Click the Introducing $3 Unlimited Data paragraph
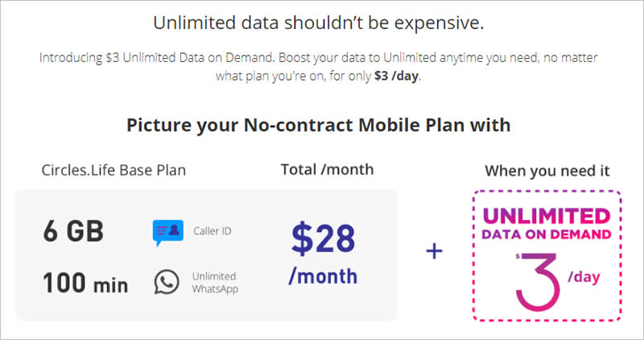 (x=318, y=67)
